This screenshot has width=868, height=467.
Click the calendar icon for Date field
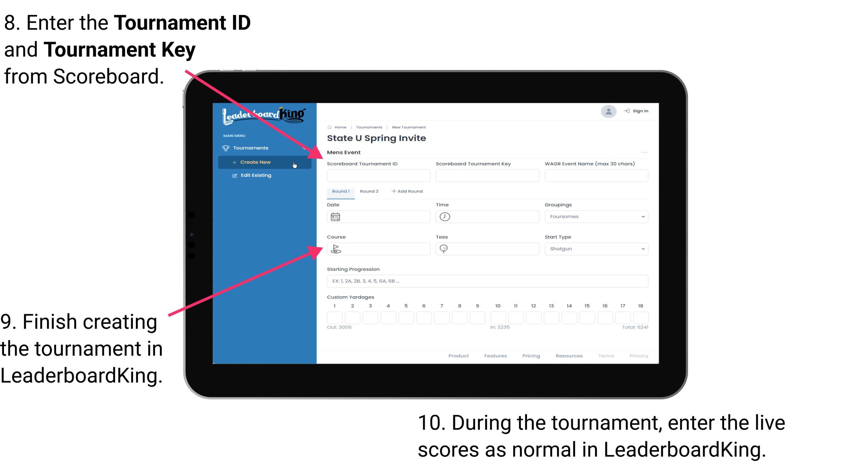click(336, 217)
